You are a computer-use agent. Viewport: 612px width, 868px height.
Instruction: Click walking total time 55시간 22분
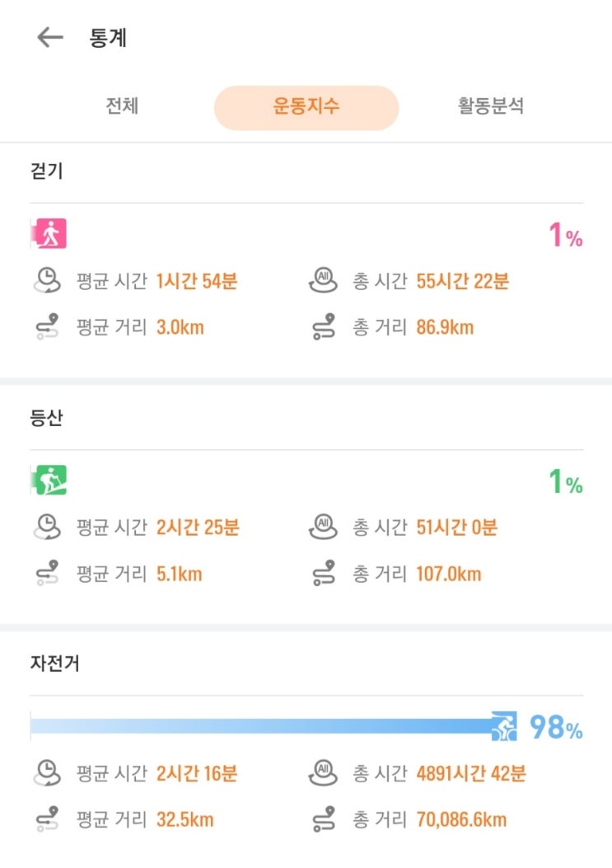[463, 281]
